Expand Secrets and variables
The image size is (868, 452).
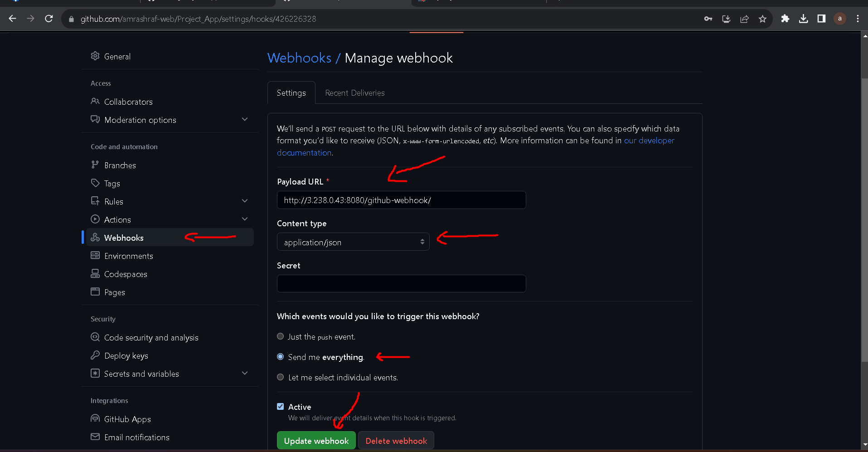(245, 373)
